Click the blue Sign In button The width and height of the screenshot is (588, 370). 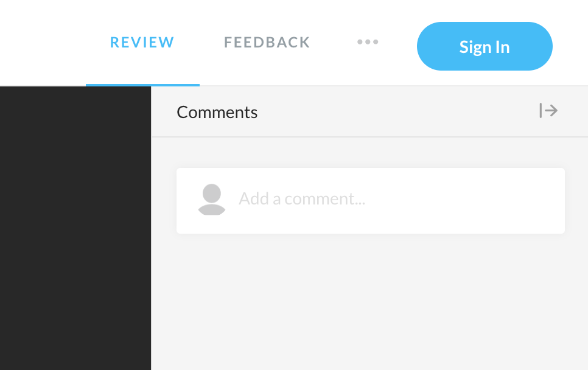pyautogui.click(x=485, y=46)
